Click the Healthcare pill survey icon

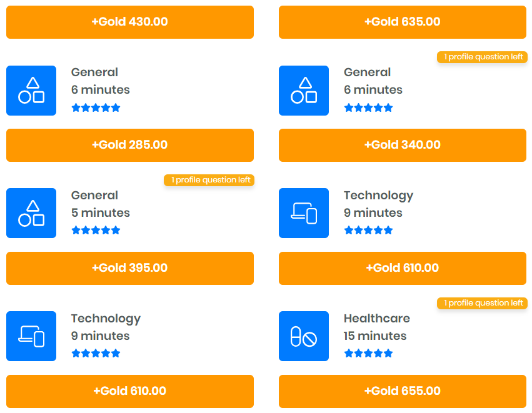[x=303, y=336]
